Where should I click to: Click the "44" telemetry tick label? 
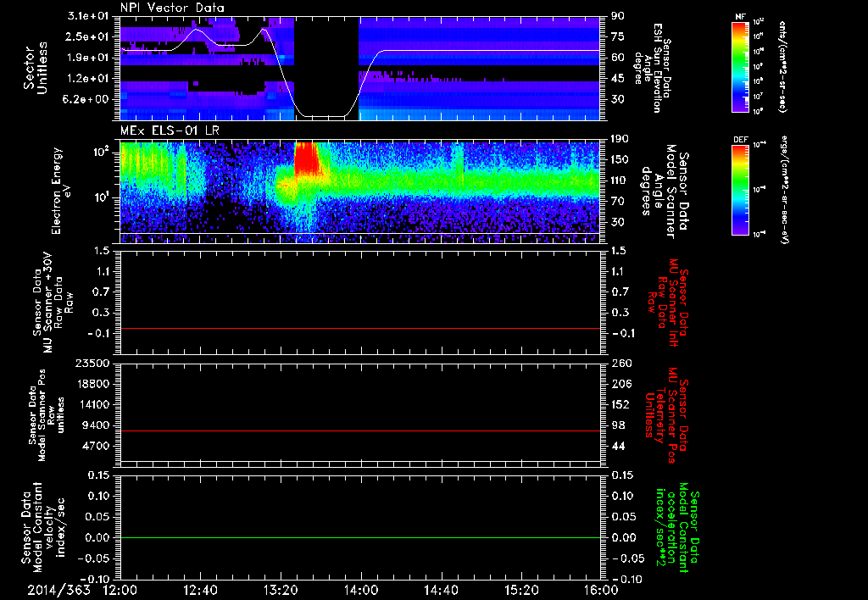pyautogui.click(x=618, y=446)
